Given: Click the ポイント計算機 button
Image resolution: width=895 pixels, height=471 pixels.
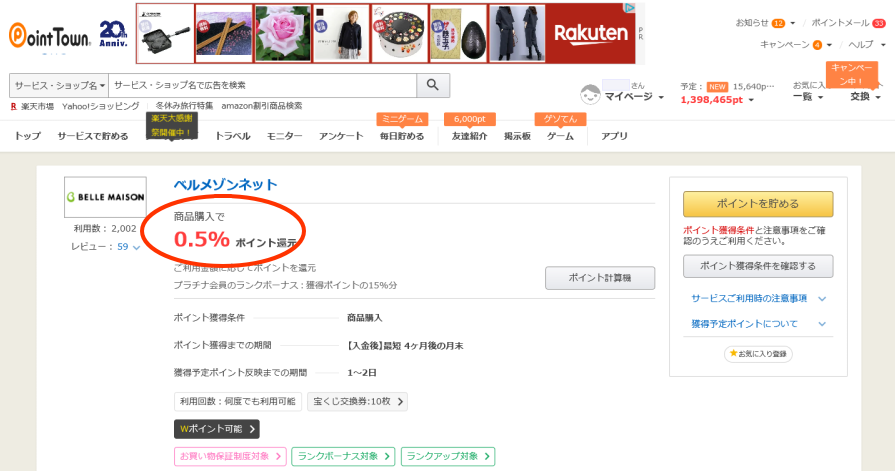Looking at the screenshot, I should click(600, 278).
